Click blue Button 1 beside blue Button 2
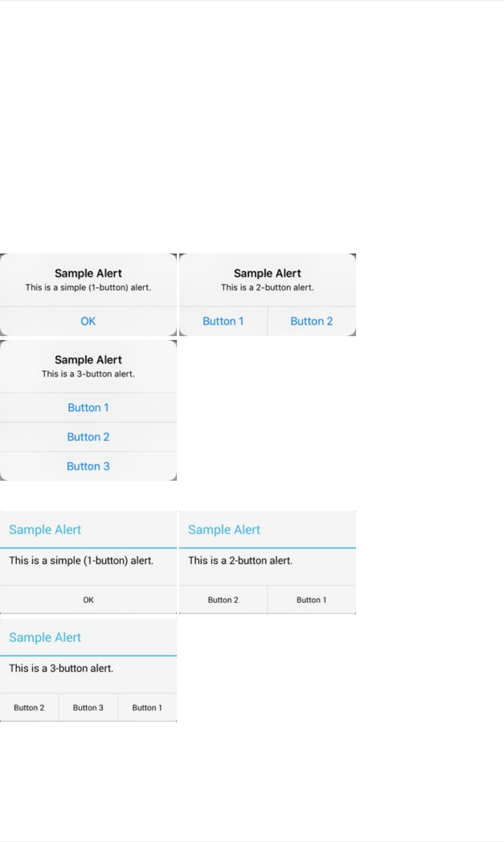 223,321
